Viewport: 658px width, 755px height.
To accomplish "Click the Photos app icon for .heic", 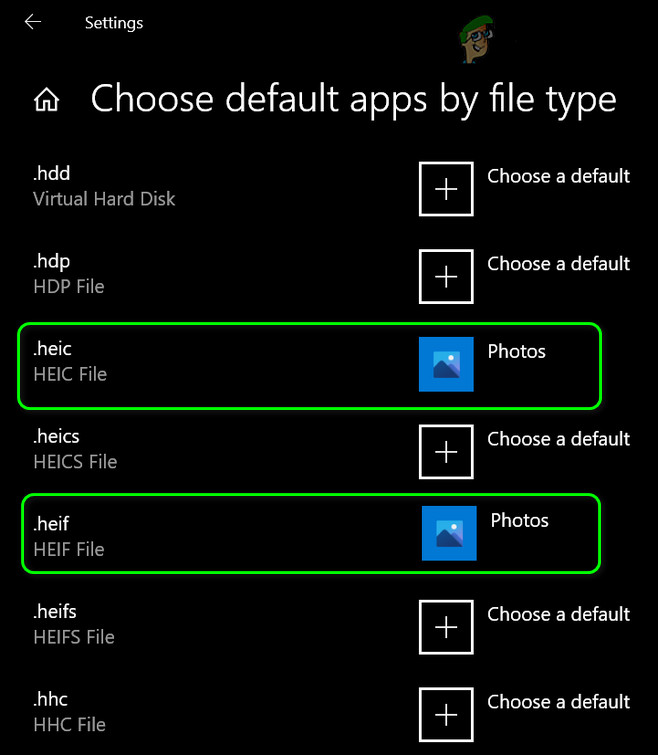I will [x=446, y=364].
